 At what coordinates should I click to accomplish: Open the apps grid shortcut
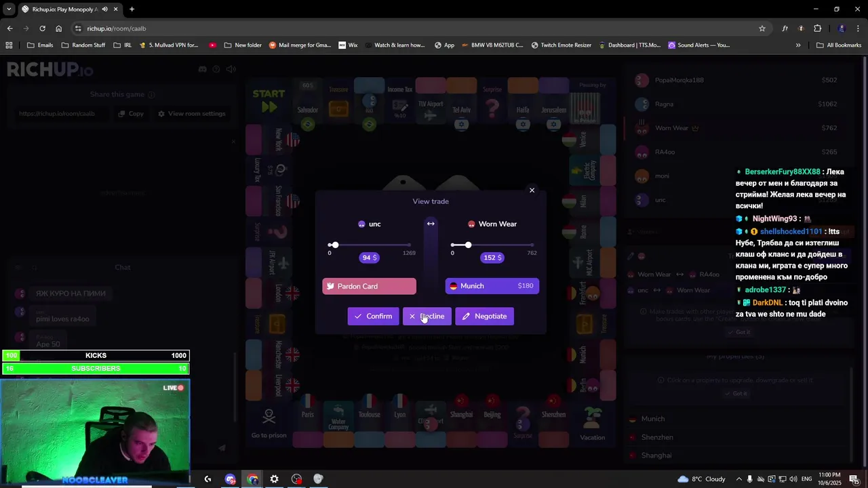click(x=9, y=45)
